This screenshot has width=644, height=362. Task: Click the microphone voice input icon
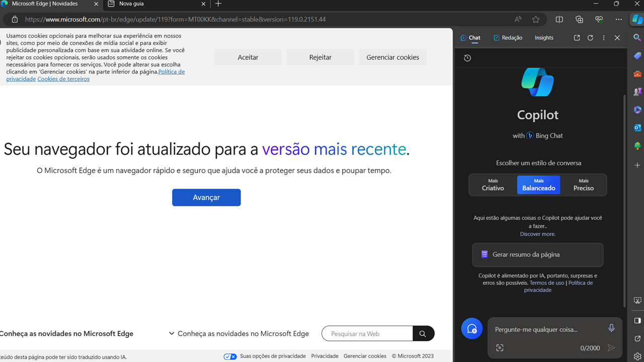click(x=611, y=328)
